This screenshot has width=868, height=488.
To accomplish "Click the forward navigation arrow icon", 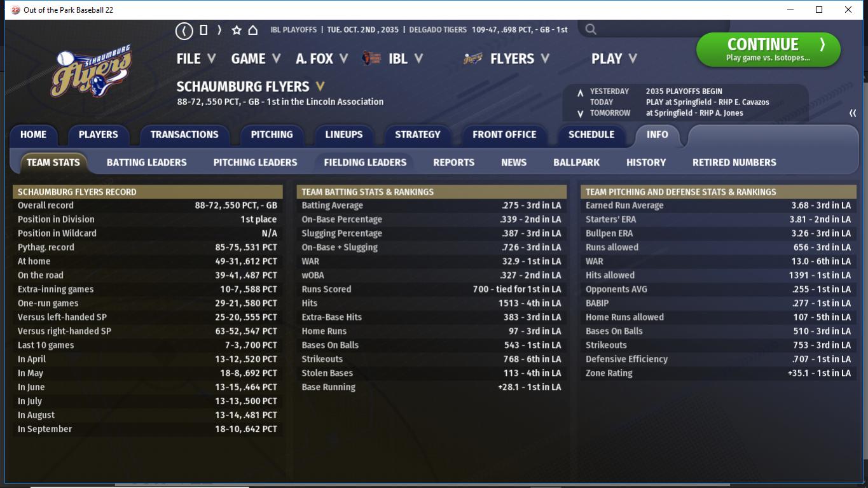I will [x=219, y=30].
